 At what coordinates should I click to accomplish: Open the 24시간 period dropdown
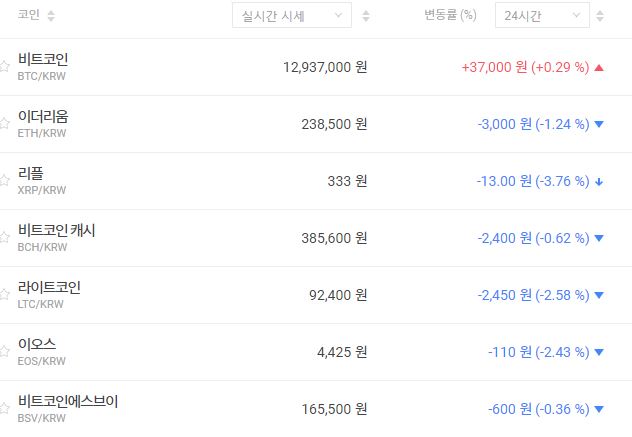[541, 16]
